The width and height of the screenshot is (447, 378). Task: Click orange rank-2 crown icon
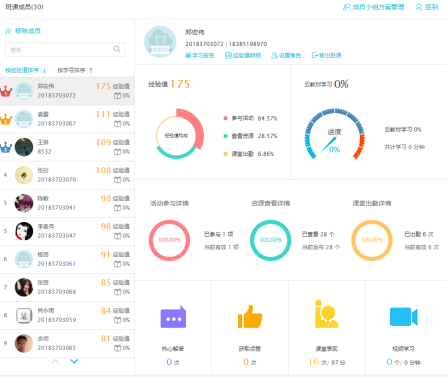click(6, 119)
